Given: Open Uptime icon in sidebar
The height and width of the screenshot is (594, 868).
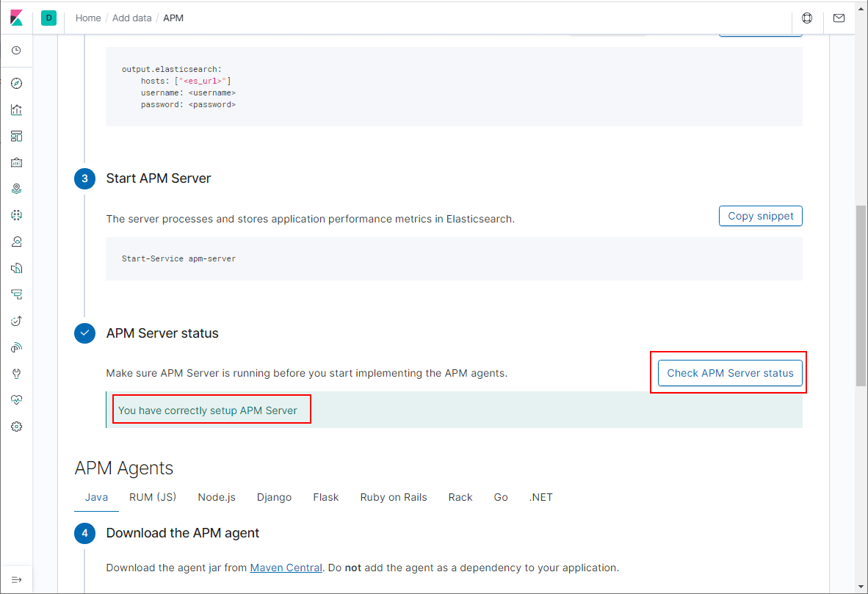Looking at the screenshot, I should pyautogui.click(x=17, y=321).
